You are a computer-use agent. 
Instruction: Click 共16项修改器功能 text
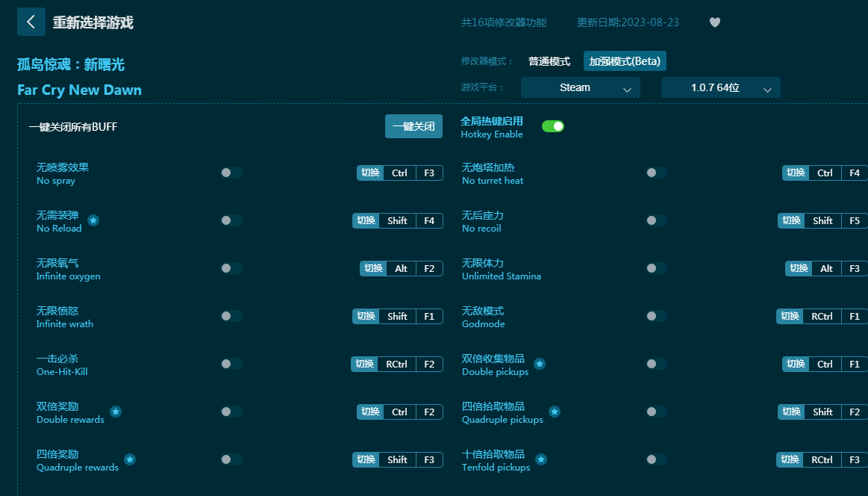coord(504,22)
